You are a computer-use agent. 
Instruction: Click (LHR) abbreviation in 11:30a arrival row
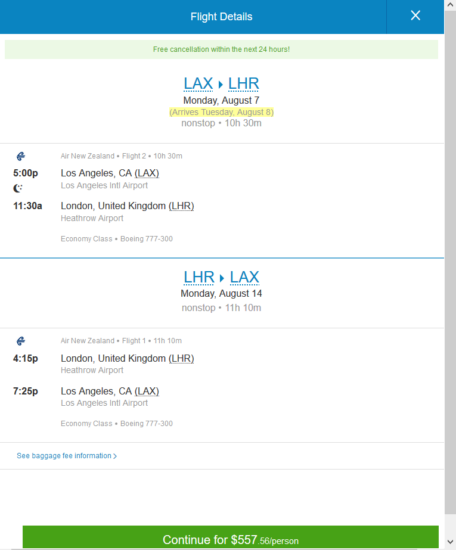tap(181, 206)
